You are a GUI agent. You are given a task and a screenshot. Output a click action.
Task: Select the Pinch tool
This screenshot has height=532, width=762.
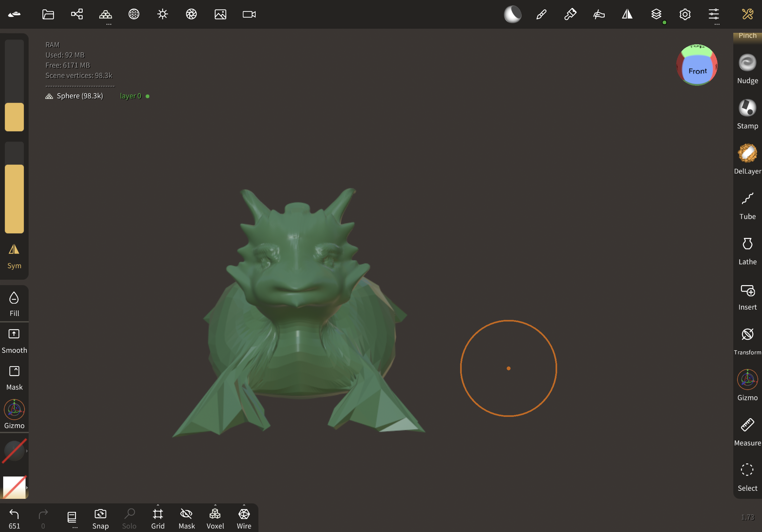[x=747, y=36]
